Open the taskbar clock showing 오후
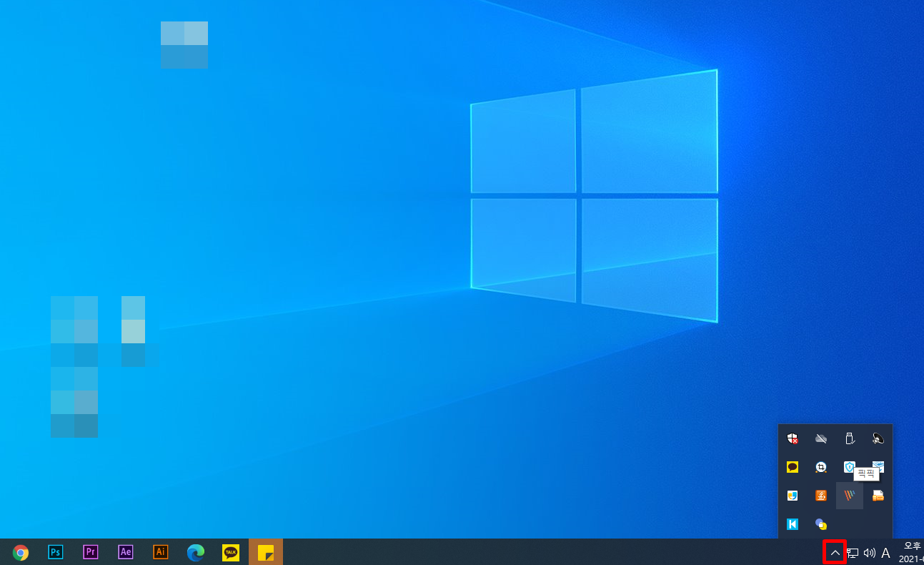 (x=911, y=552)
